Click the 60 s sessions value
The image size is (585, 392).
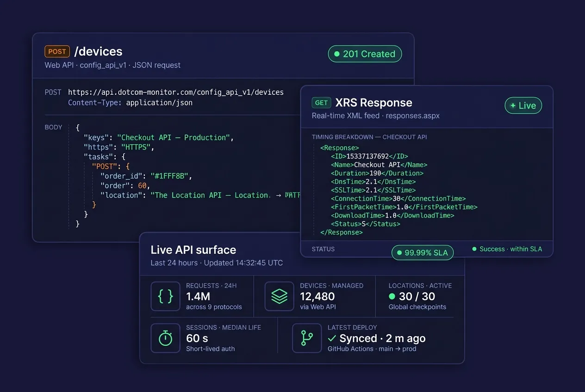coord(197,338)
